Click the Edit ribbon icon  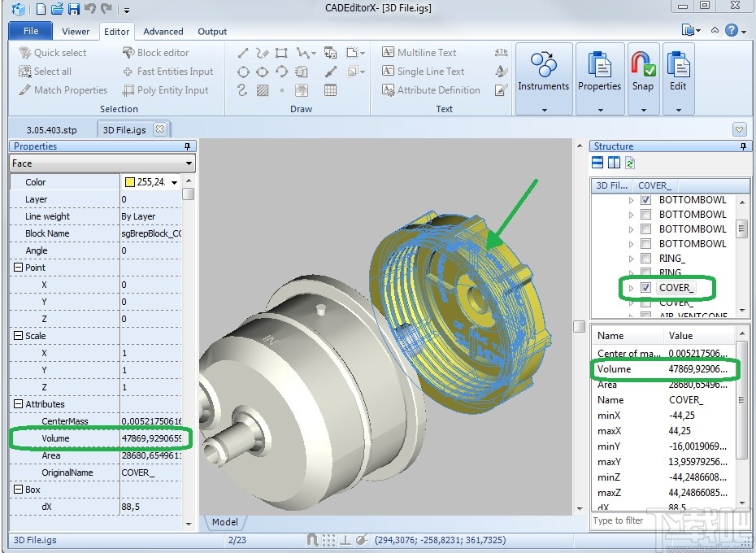[677, 65]
